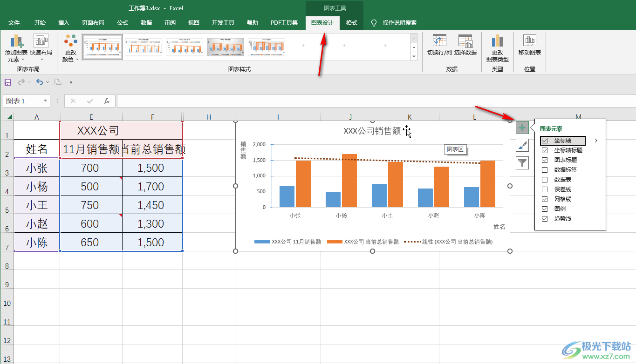Apply the second chart style thumbnail
Image resolution: width=636 pixels, height=364 pixels.
pyautogui.click(x=144, y=47)
